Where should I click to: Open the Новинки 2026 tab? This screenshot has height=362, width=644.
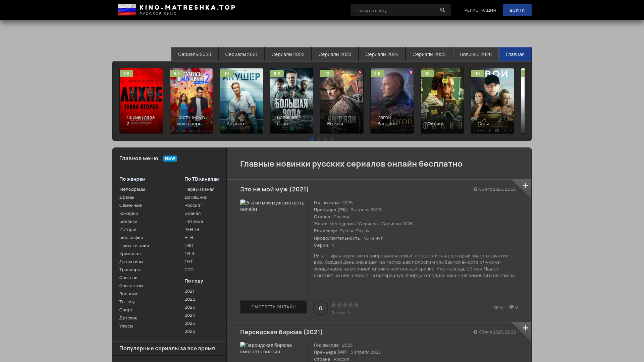[476, 54]
